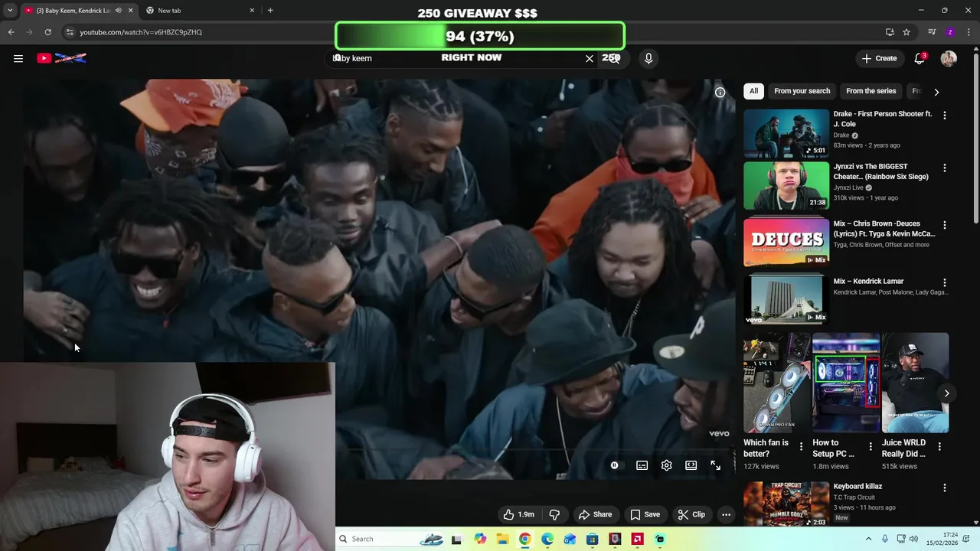Advance the Shorts shelf with next arrow
Image resolution: width=980 pixels, height=551 pixels.
[x=946, y=393]
